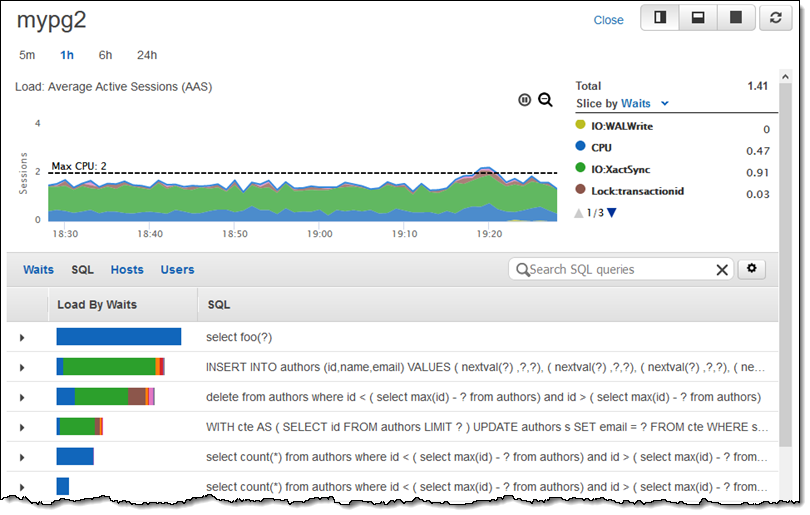Switch time range to 24h
The width and height of the screenshot is (810, 515).
[x=147, y=55]
